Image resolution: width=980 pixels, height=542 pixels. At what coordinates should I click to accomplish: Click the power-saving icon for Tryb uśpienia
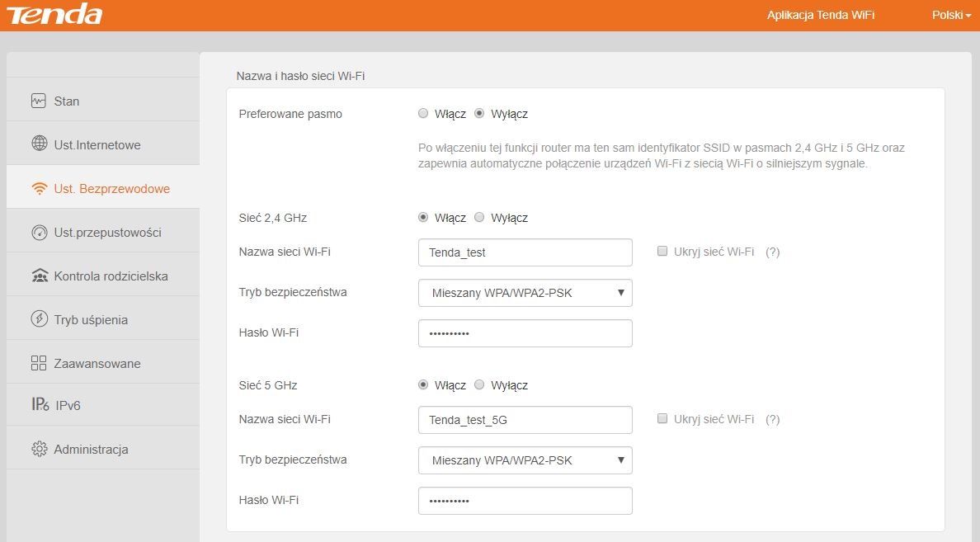(40, 318)
